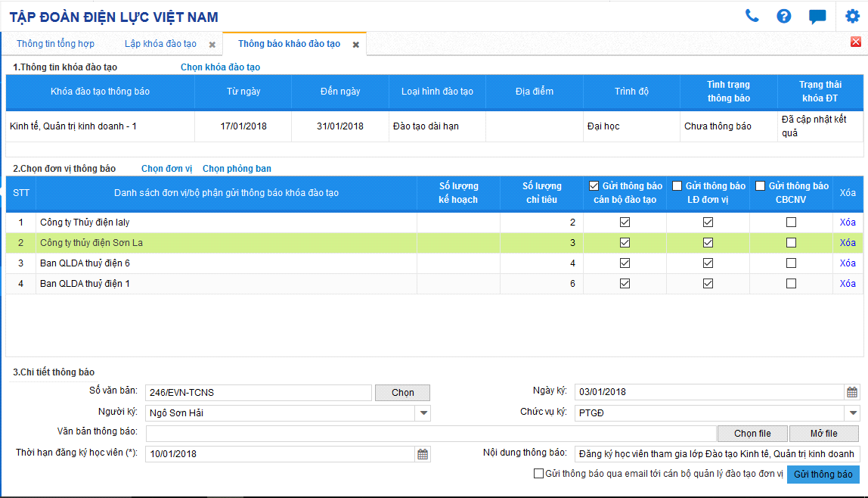Click Xóa for Ban QLDA thuỷ điện 6
Screen dimensions: 868x498
(848, 263)
